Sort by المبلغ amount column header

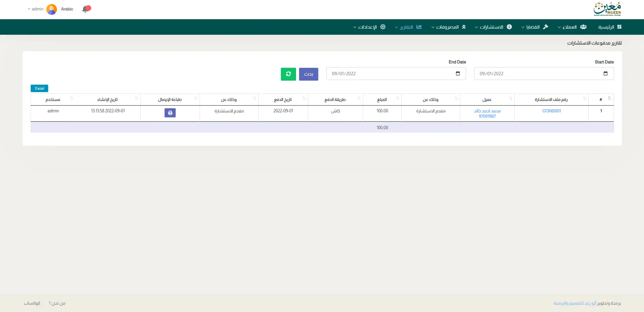382,100
